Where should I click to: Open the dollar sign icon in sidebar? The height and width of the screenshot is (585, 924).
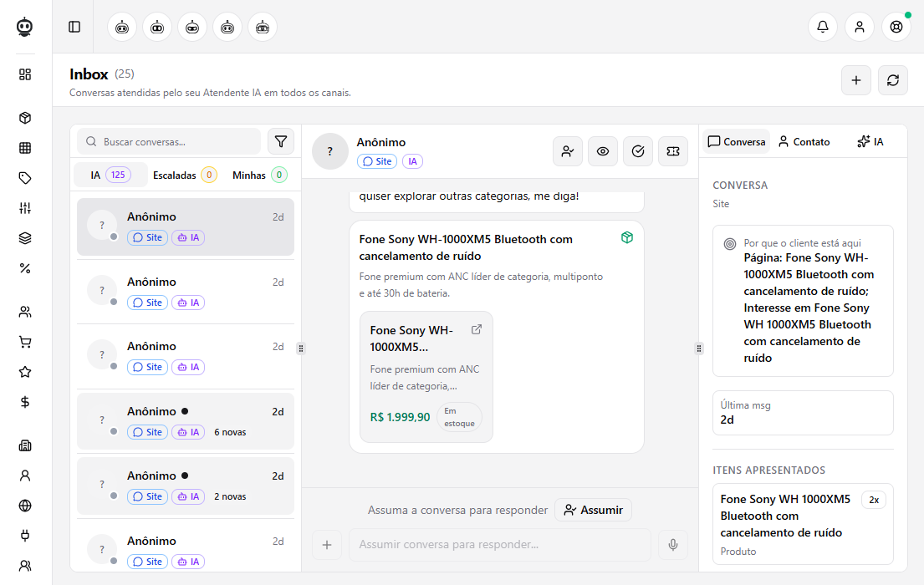[25, 402]
